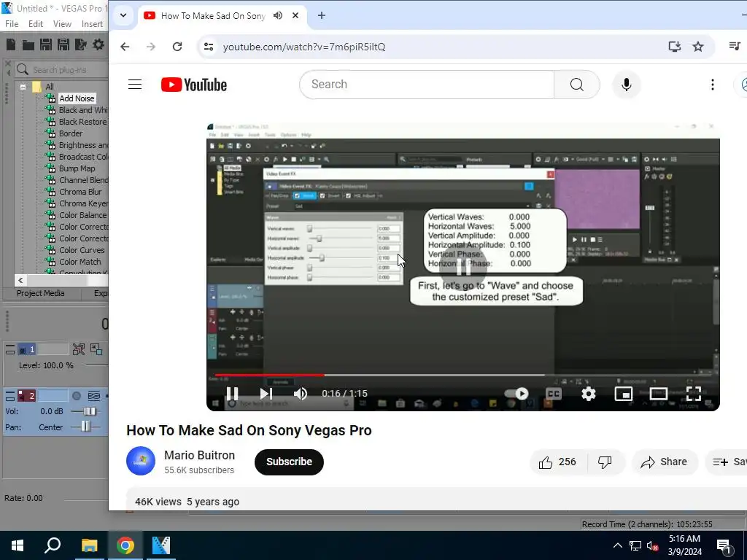Toggle autoplay switch in player
The width and height of the screenshot is (747, 560).
(x=516, y=394)
